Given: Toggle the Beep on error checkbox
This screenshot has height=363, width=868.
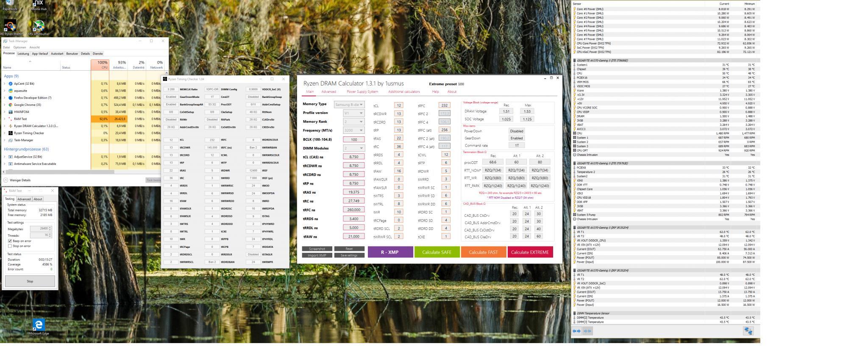Looking at the screenshot, I should tap(10, 241).
